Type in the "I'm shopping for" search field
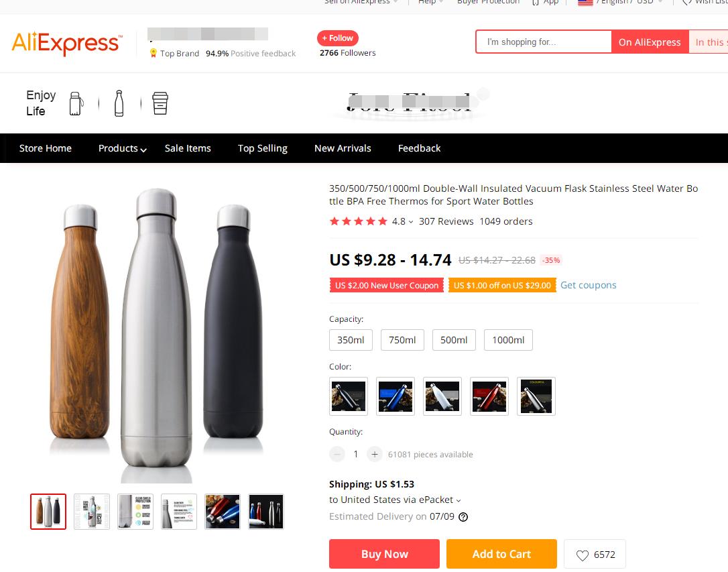This screenshot has width=728, height=572. tap(544, 42)
